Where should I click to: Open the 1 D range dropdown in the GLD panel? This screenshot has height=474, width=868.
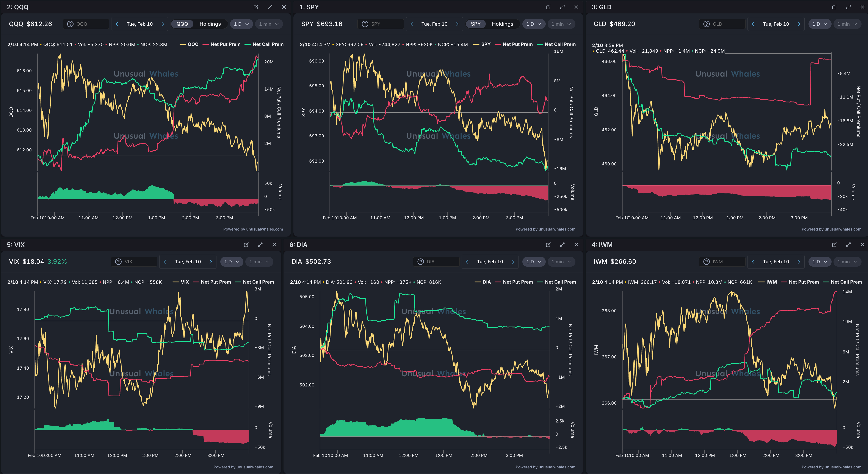pyautogui.click(x=819, y=24)
